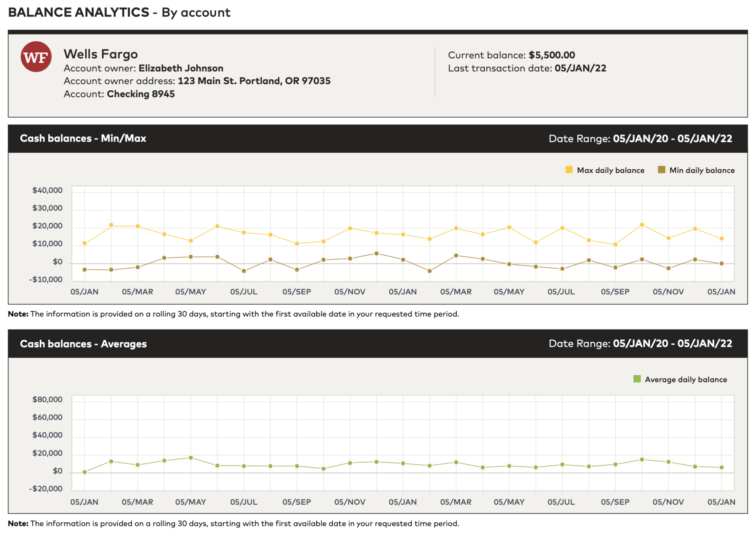Click the Average daily balance green swatch
756x533 pixels.
[x=637, y=379]
